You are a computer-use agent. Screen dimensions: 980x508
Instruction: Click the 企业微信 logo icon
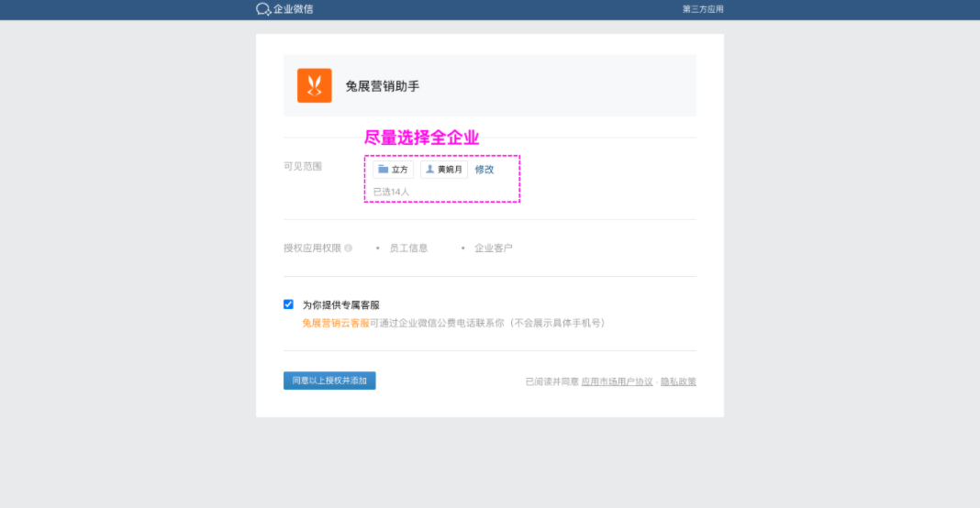click(x=263, y=9)
